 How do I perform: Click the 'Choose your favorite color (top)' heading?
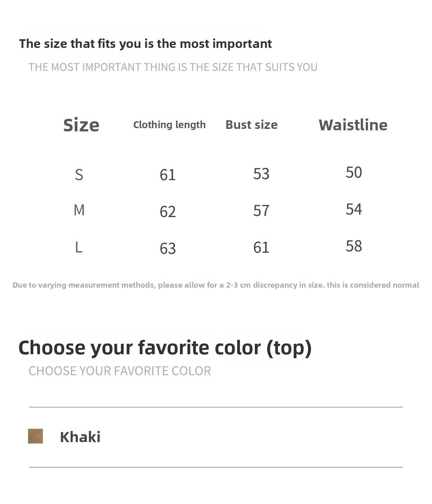[x=165, y=348]
